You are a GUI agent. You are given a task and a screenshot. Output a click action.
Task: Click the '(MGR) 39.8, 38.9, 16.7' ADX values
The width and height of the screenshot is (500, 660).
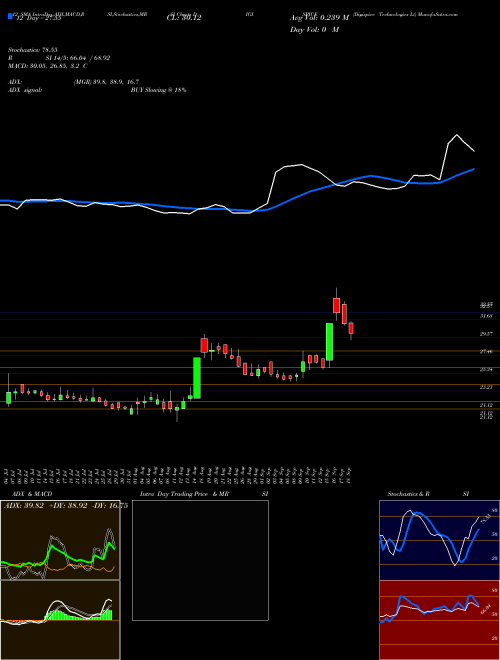coord(106,82)
